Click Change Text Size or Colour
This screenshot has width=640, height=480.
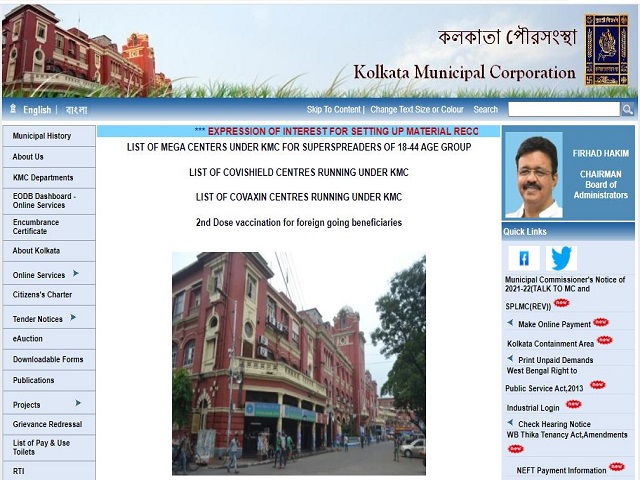pos(417,109)
